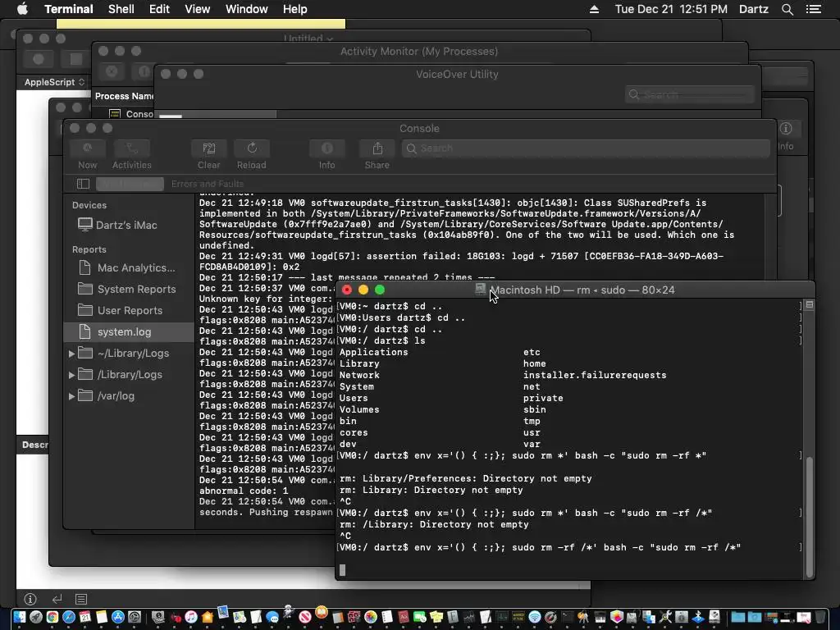The width and height of the screenshot is (840, 630).
Task: Open App Store from the Dock
Action: point(118,617)
